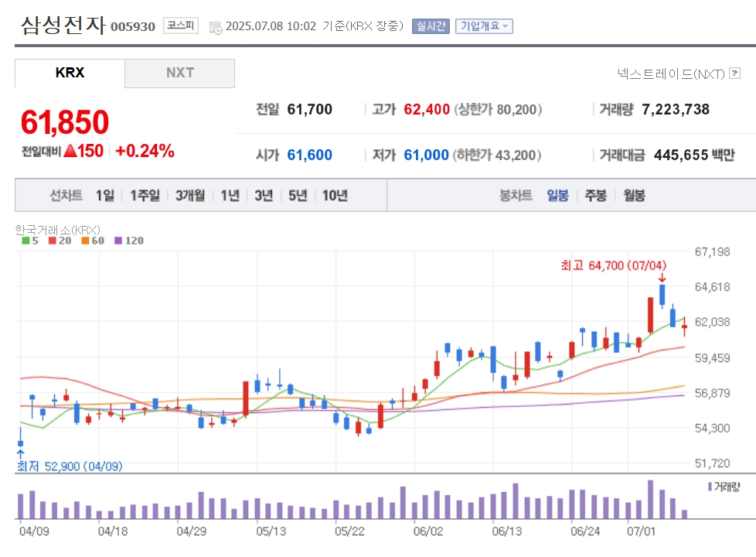Screen dimensions: 756x557
Task: Click the timestamp 2025.07.08 10:02
Action: pyautogui.click(x=271, y=26)
